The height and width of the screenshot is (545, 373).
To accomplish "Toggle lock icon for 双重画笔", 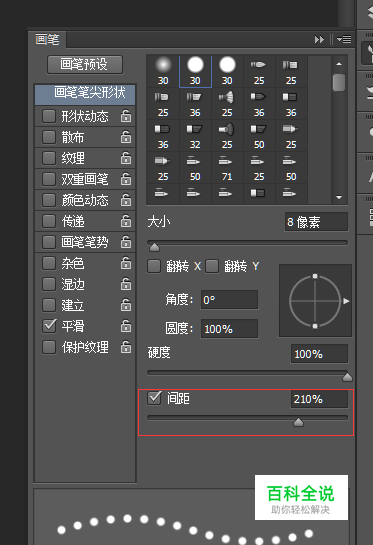I will [126, 179].
